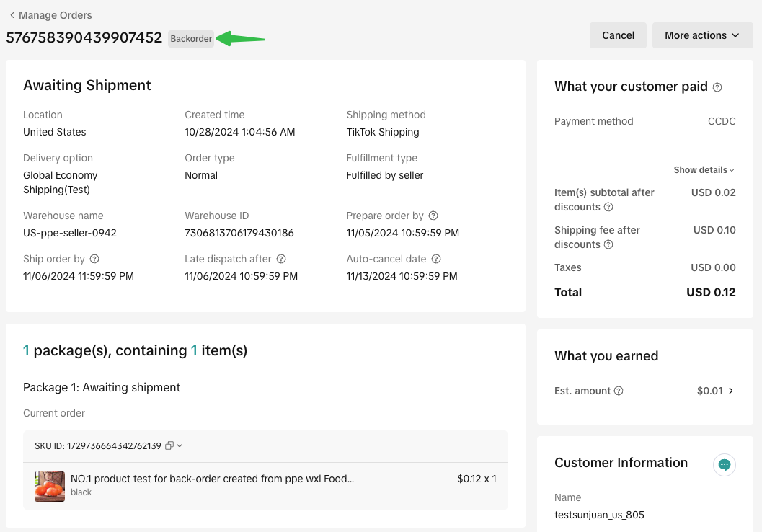Click the product thumbnail image

click(x=50, y=486)
